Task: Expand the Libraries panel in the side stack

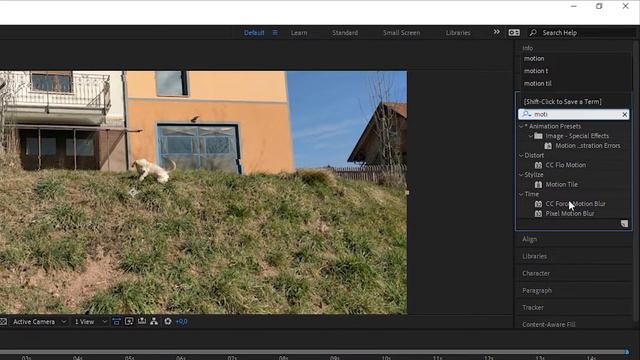Action: (x=534, y=256)
